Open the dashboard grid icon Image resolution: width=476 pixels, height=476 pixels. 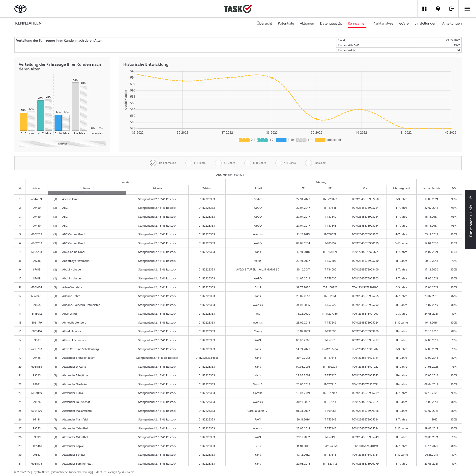click(x=424, y=9)
